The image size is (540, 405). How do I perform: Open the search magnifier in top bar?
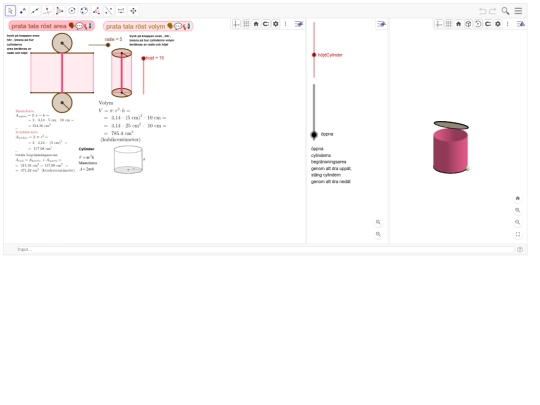tap(505, 11)
